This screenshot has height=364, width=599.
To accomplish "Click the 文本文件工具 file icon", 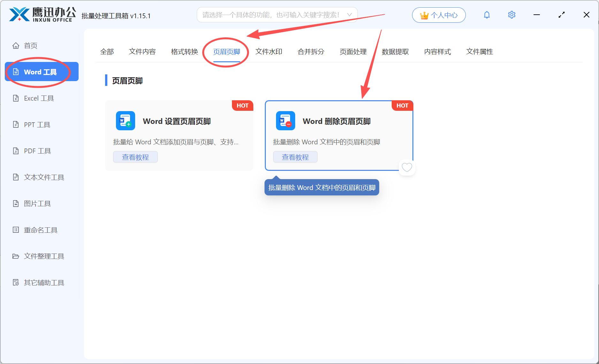I will [x=16, y=177].
